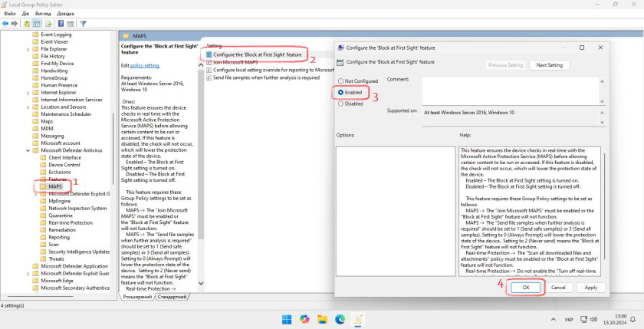Select the Disabled radio button
The width and height of the screenshot is (644, 329).
340,104
